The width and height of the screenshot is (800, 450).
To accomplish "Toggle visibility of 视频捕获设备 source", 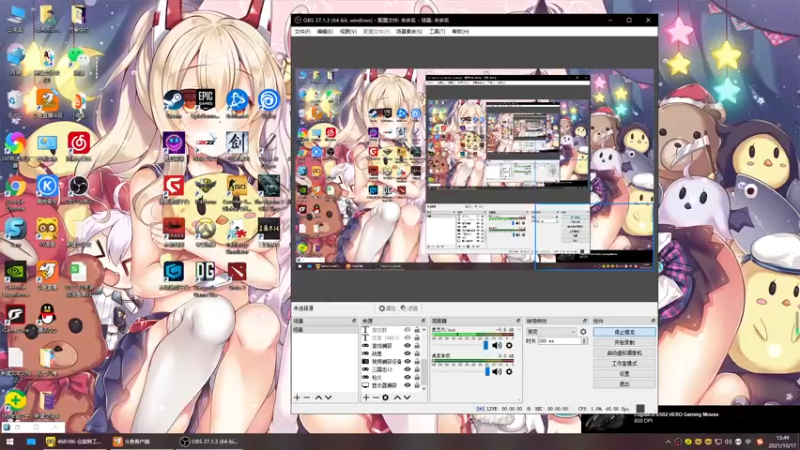I will (407, 361).
